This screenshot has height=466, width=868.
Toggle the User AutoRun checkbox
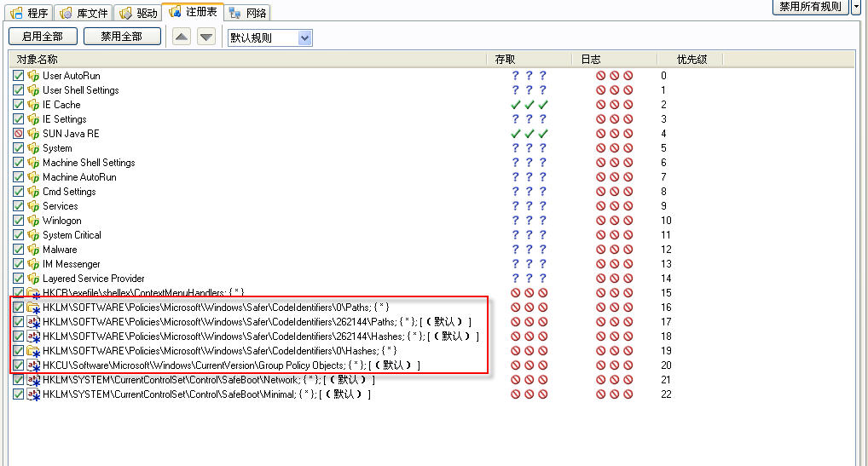coord(18,76)
